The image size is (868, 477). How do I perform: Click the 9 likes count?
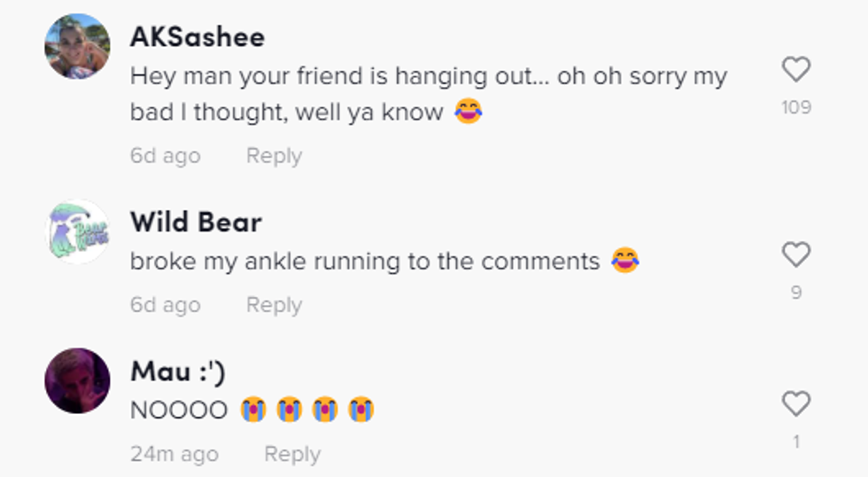tap(796, 293)
